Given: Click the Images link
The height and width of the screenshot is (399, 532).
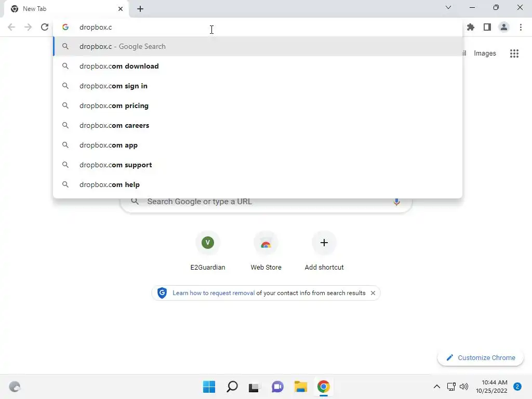Looking at the screenshot, I should point(485,54).
